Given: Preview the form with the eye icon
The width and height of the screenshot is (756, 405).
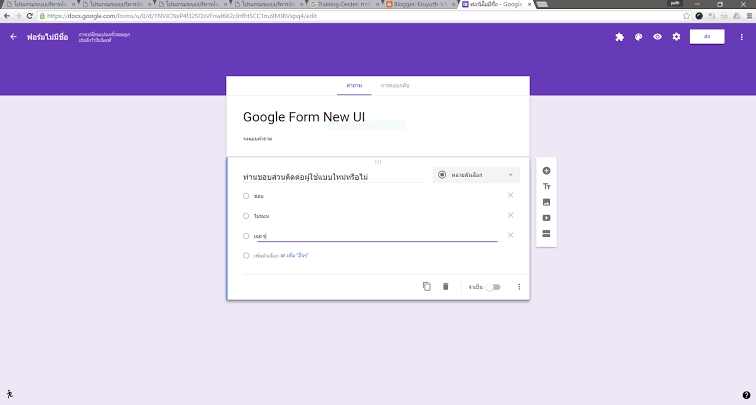Looking at the screenshot, I should (657, 37).
